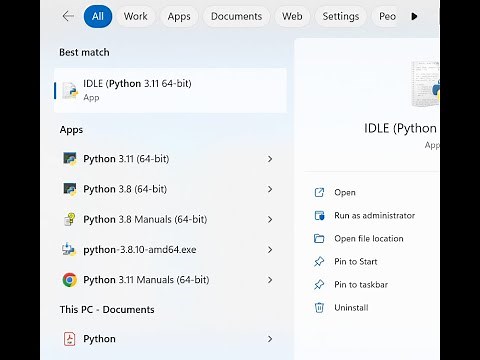Screen dimensions: 480x360
Task: Click the Run as administrator shield icon
Action: coord(319,215)
